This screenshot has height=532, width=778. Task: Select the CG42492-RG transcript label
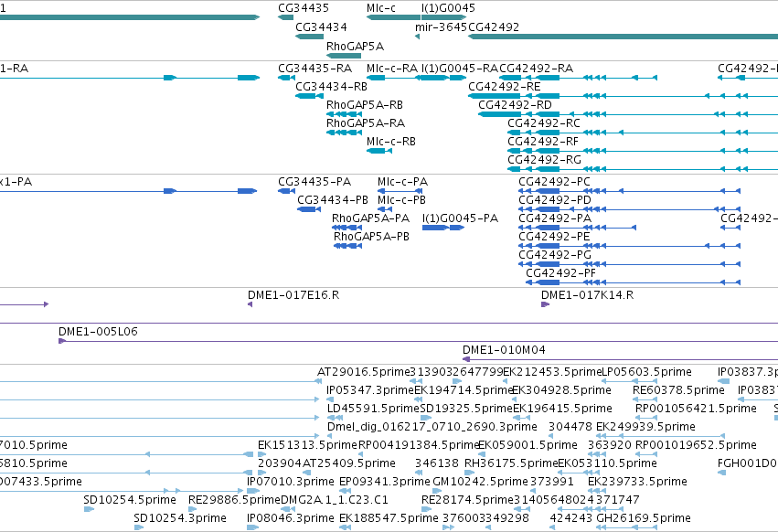coord(544,160)
